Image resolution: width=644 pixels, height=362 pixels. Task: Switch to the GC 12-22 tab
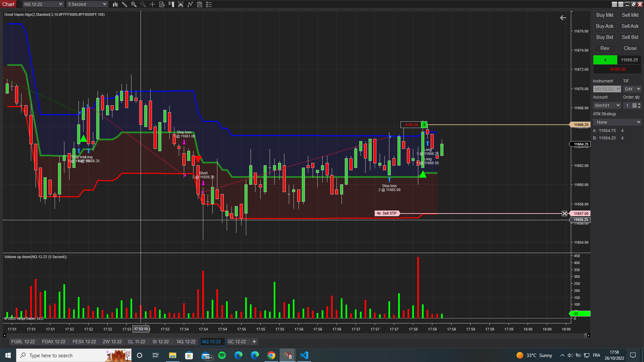pyautogui.click(x=236, y=342)
